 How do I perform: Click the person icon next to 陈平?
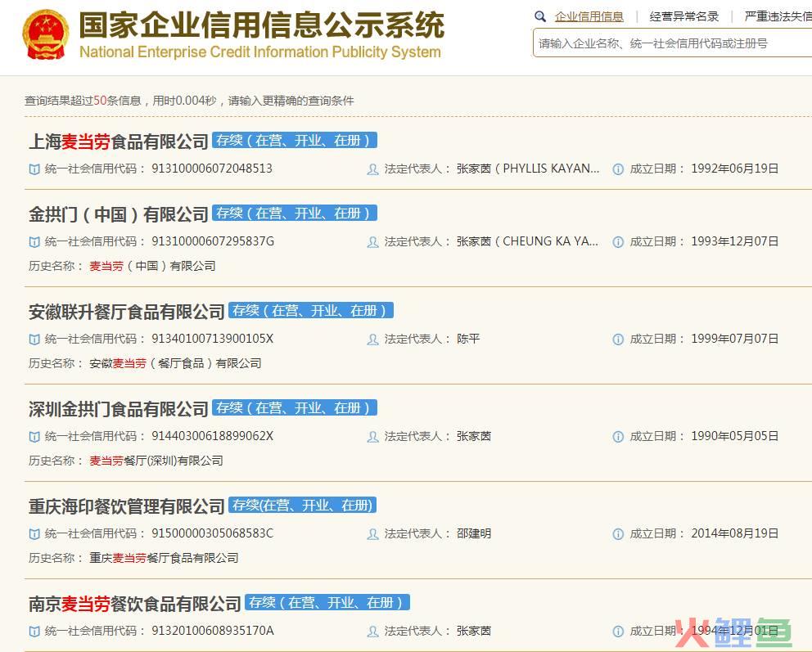click(x=373, y=339)
